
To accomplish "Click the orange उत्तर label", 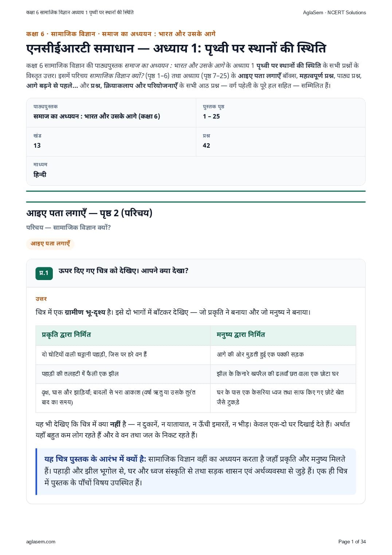I will [41, 299].
